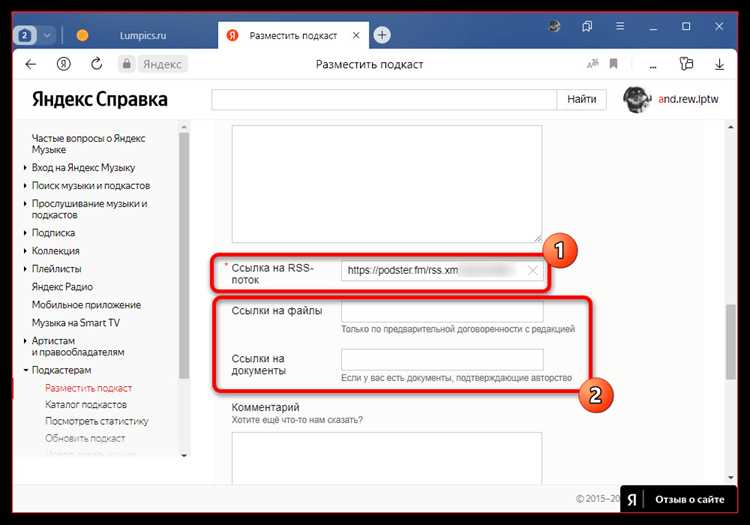Click the large description text area

(x=387, y=184)
